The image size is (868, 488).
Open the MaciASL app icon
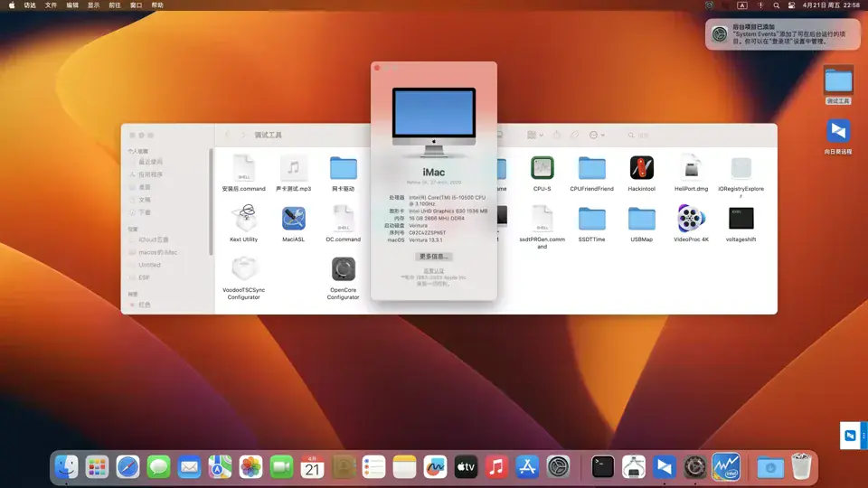coord(293,219)
